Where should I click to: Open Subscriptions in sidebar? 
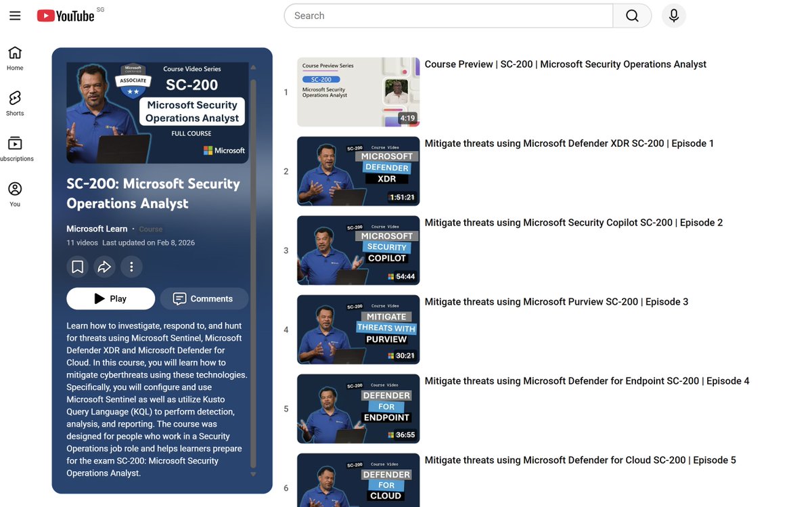click(15, 149)
